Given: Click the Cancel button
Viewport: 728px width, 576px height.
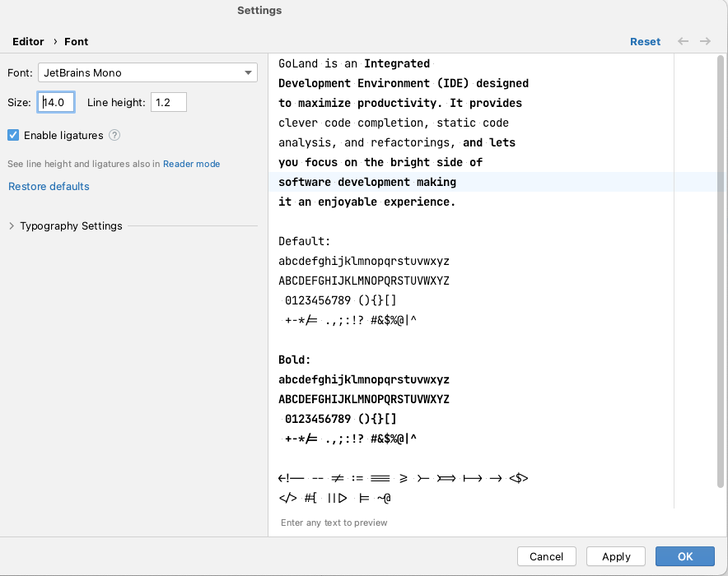Looking at the screenshot, I should tap(547, 556).
